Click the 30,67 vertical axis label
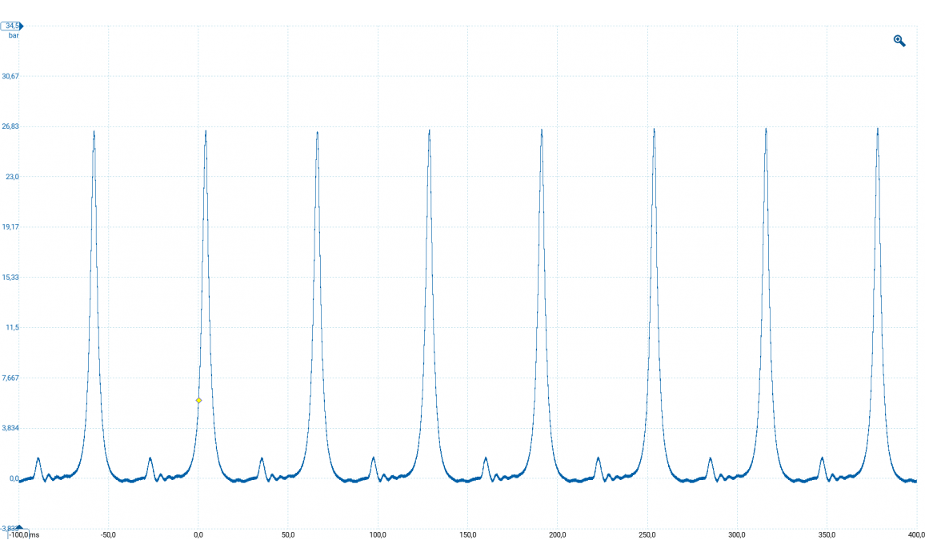This screenshot has width=925, height=560. tap(10, 76)
